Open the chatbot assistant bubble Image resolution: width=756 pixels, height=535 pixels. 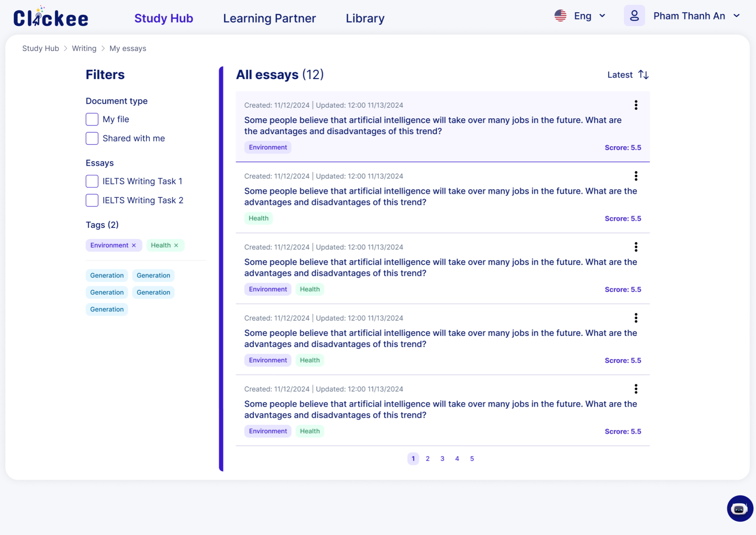coord(739,508)
